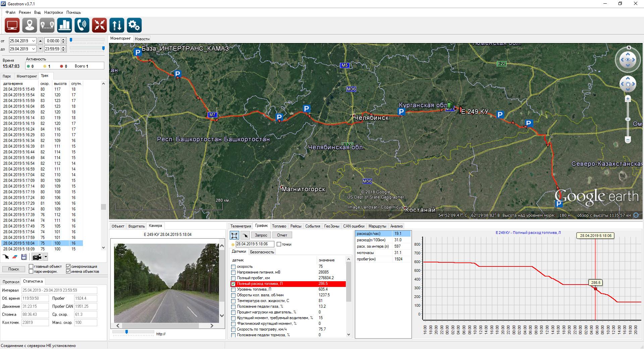Click the eraser icon below track list
Screen dimensions: 644x349
14,257
